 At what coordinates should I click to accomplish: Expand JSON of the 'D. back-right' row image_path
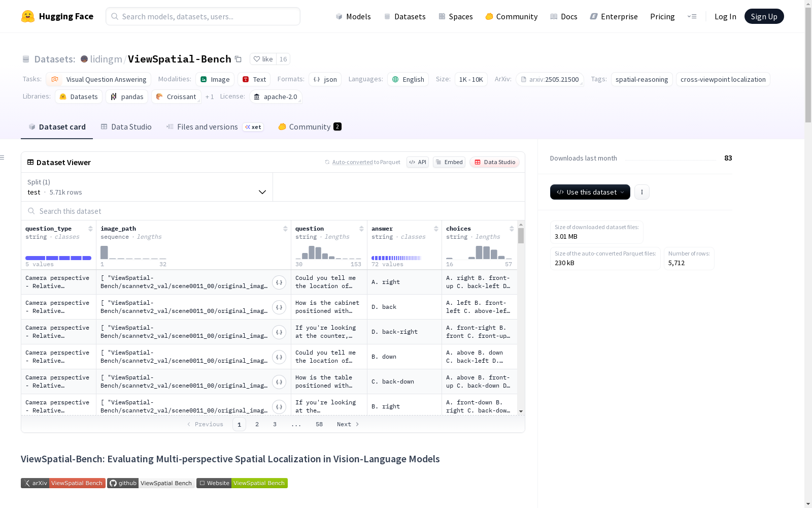coord(279,332)
